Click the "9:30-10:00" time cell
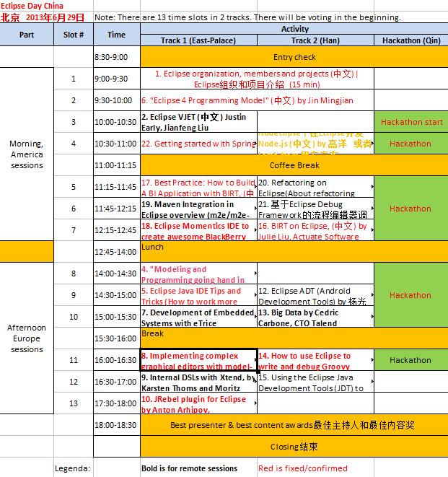 tap(116, 100)
